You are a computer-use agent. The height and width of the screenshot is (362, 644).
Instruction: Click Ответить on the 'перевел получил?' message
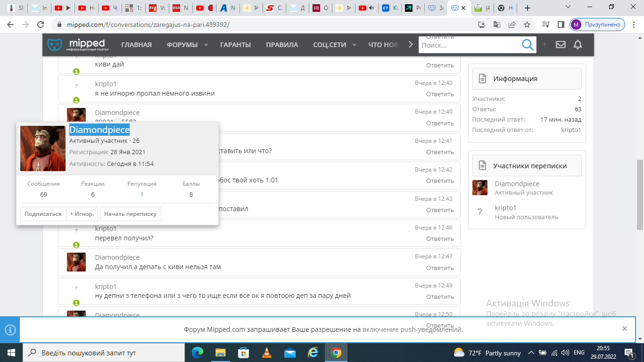coord(440,239)
